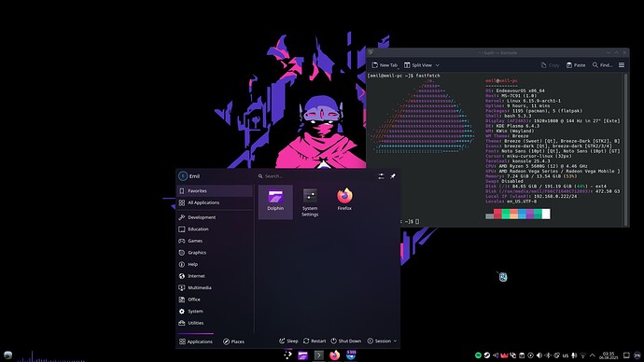Click the 'DE: KDE Plasma 6.4.3' line

(x=512, y=126)
